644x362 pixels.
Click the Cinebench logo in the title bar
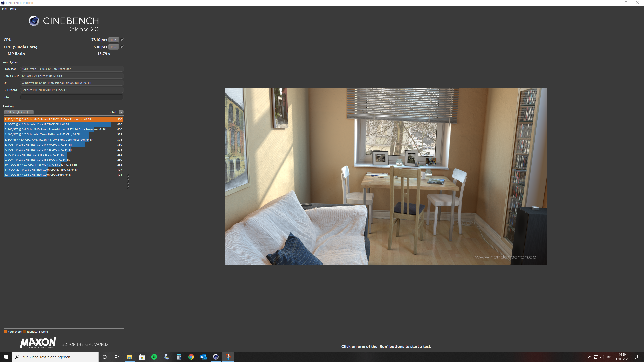click(x=2, y=3)
